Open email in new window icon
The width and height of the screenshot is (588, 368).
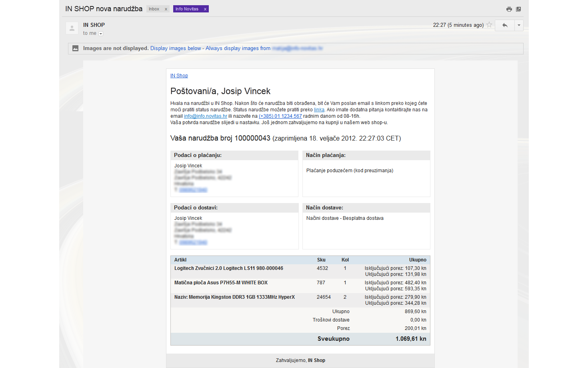pyautogui.click(x=518, y=9)
